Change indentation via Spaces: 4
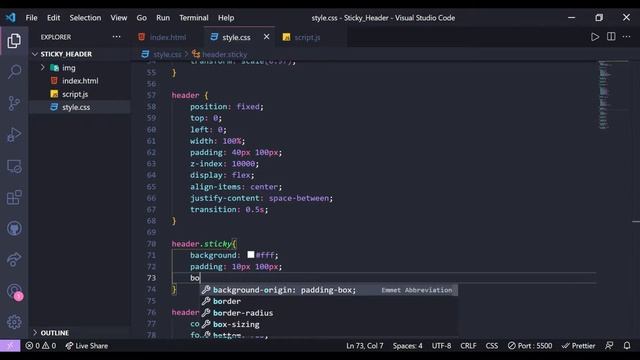 point(407,346)
